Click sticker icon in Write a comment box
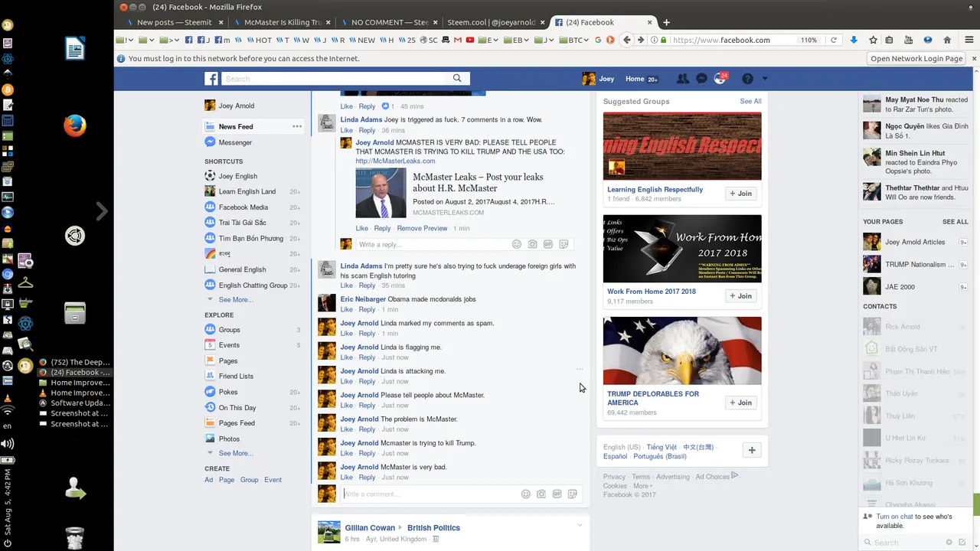 [572, 494]
